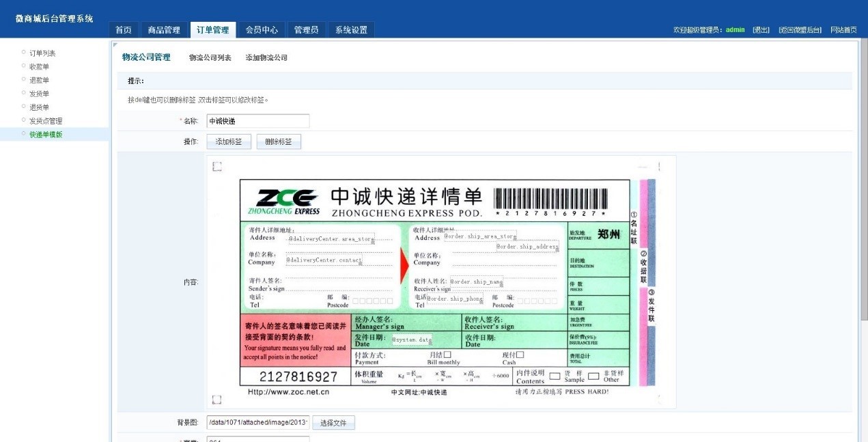Image resolution: width=868 pixels, height=442 pixels.
Task: Select 快递单模板 sidebar entry
Action: 46,135
